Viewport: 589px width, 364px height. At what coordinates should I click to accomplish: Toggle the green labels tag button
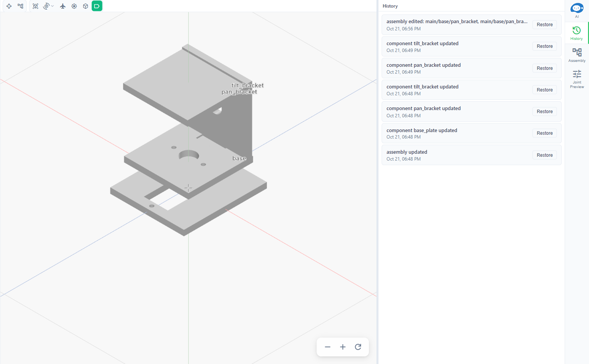coord(97,6)
